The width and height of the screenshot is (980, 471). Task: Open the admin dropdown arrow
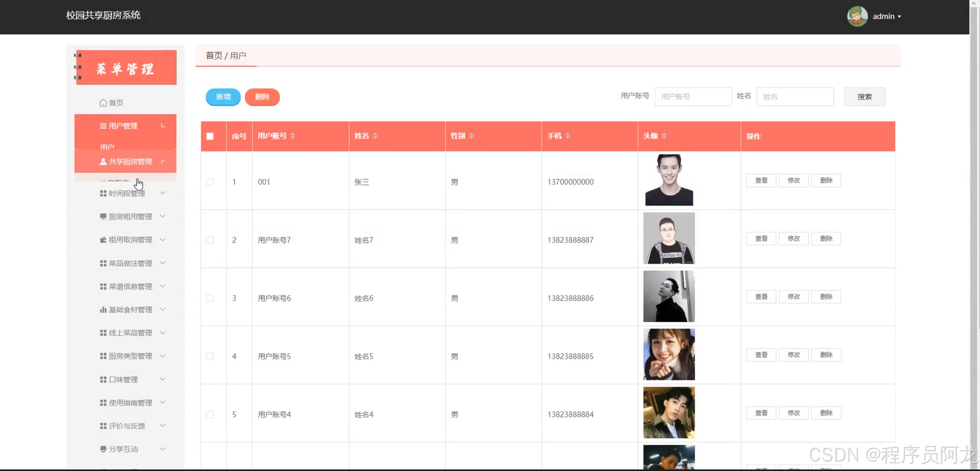pos(899,17)
